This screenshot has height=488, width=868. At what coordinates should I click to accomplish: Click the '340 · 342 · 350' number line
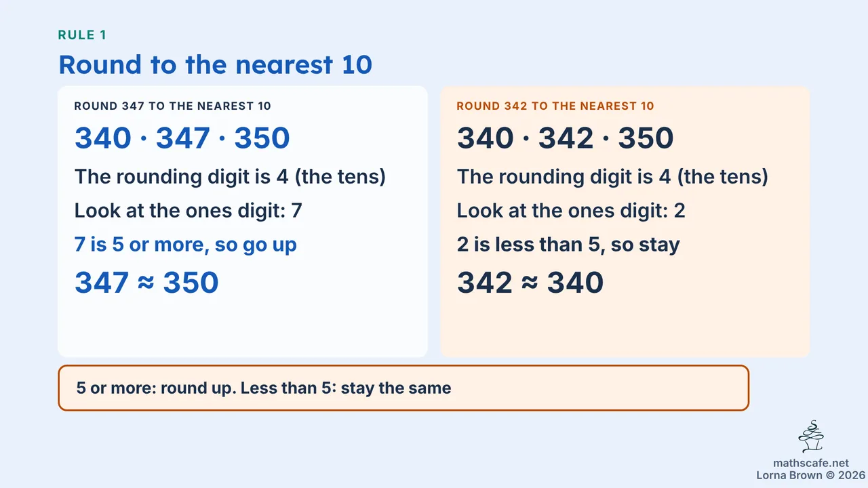pyautogui.click(x=565, y=138)
